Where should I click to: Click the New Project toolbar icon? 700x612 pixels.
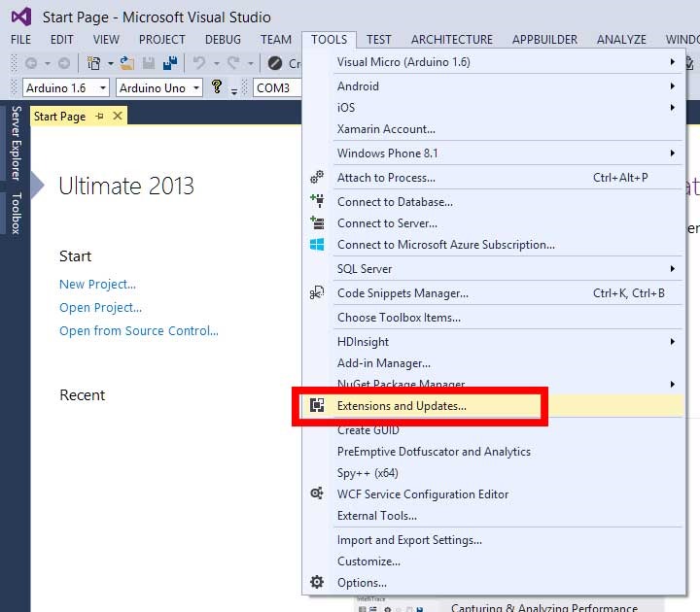[94, 63]
